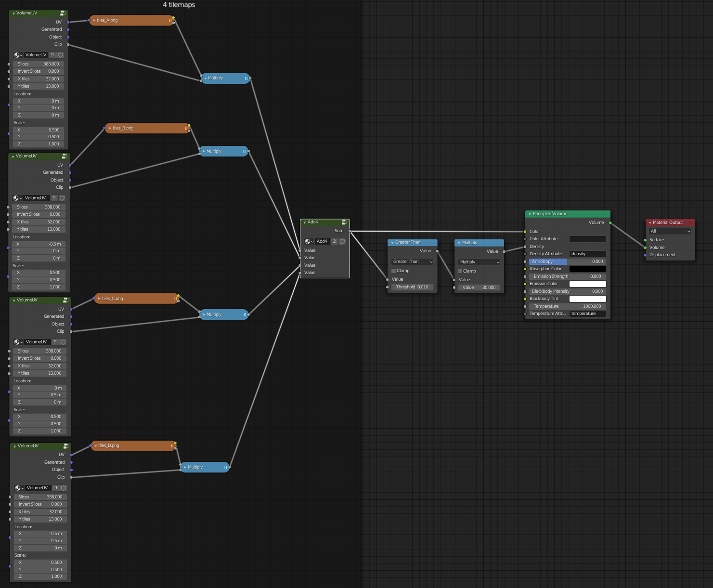713x588 pixels.
Task: Click the edit group icon in Add4 header
Action: [345, 222]
